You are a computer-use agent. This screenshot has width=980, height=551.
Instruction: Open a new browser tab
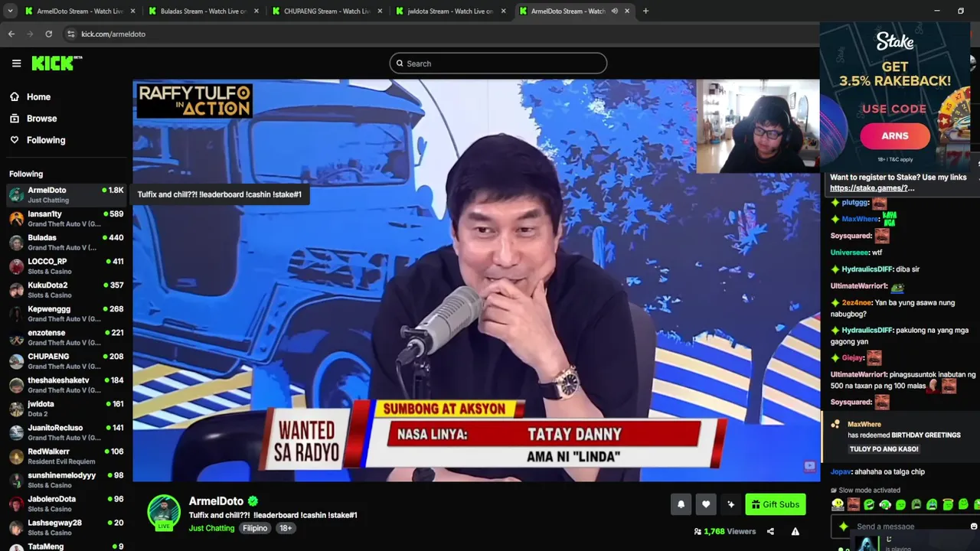click(645, 11)
